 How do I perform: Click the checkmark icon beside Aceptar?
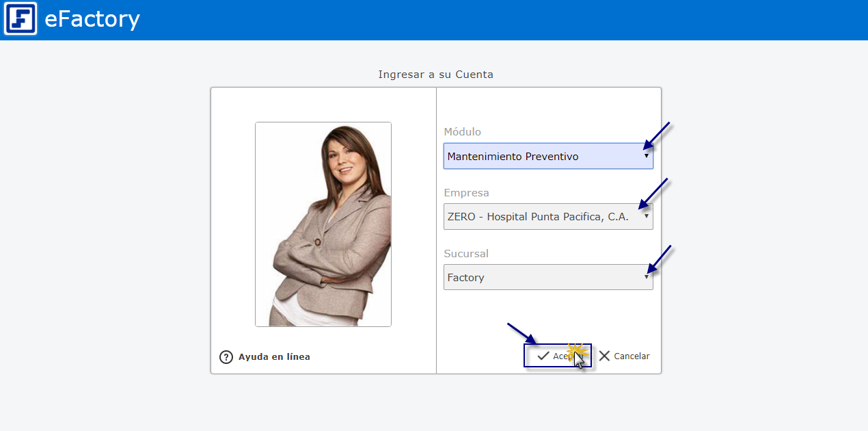pyautogui.click(x=543, y=356)
